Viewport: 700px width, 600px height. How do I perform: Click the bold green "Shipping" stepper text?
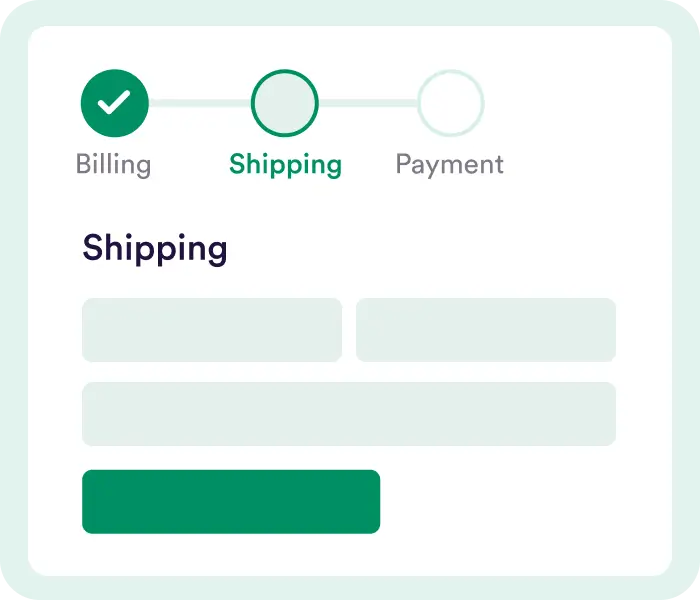(x=285, y=164)
